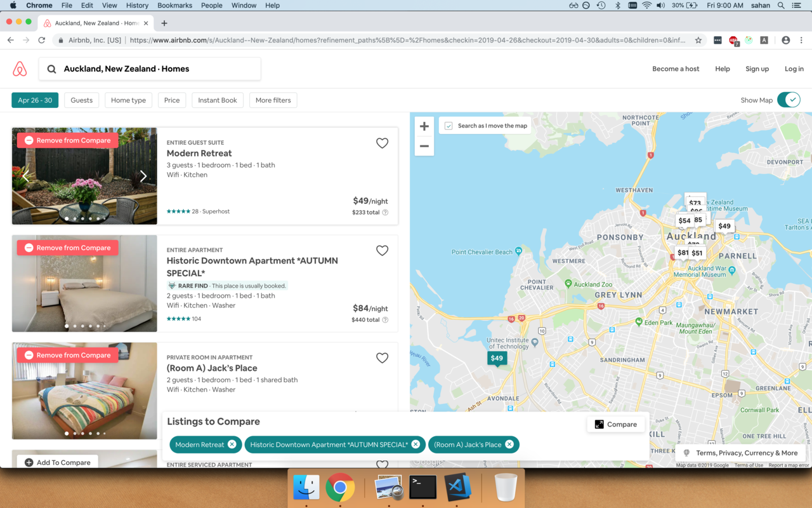Viewport: 812px width, 508px height.
Task: Click the heart on Historic Downtown Apartment
Action: (382, 250)
